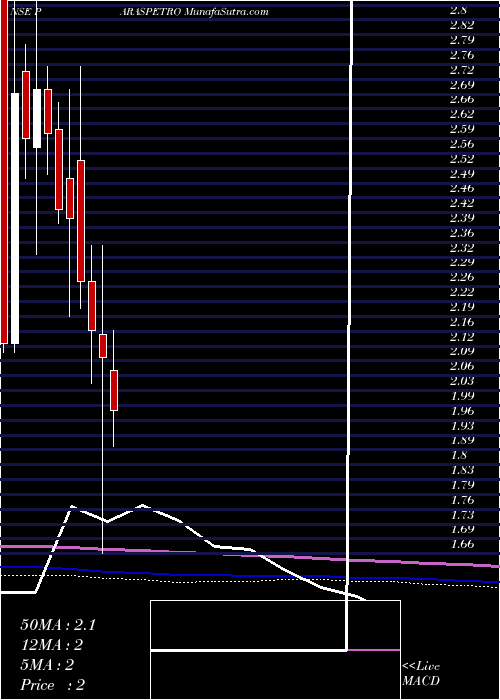The height and width of the screenshot is (700, 500).
Task: Click the 2.29 price axis label
Action: (462, 262)
